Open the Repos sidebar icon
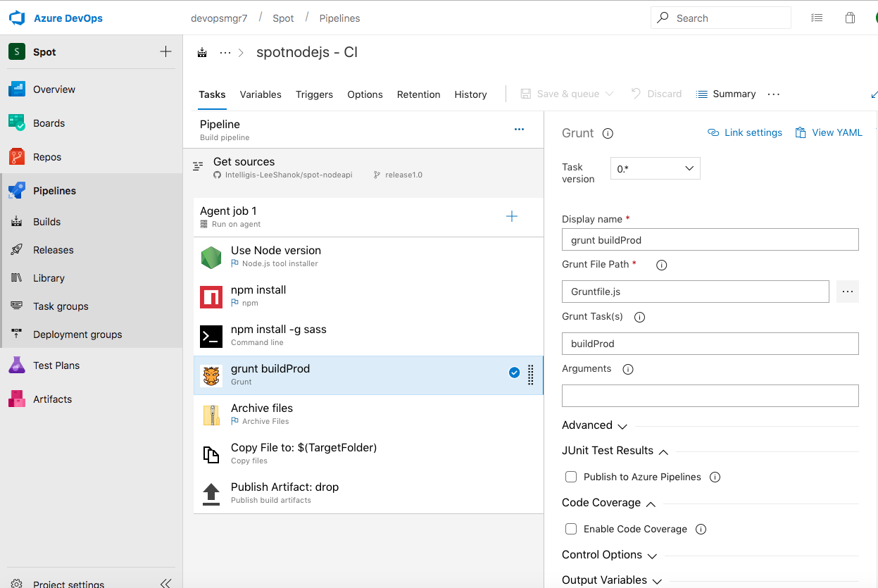The height and width of the screenshot is (588, 878). [17, 157]
